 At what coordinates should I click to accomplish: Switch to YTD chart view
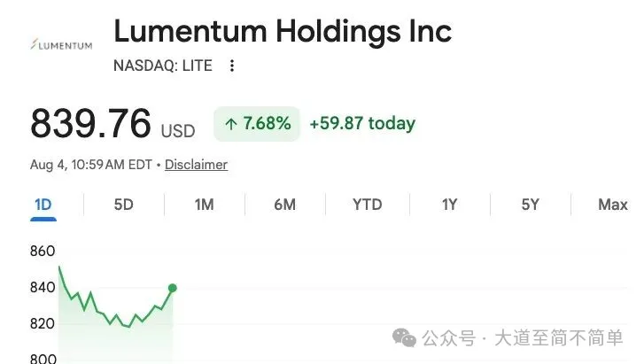tap(368, 205)
